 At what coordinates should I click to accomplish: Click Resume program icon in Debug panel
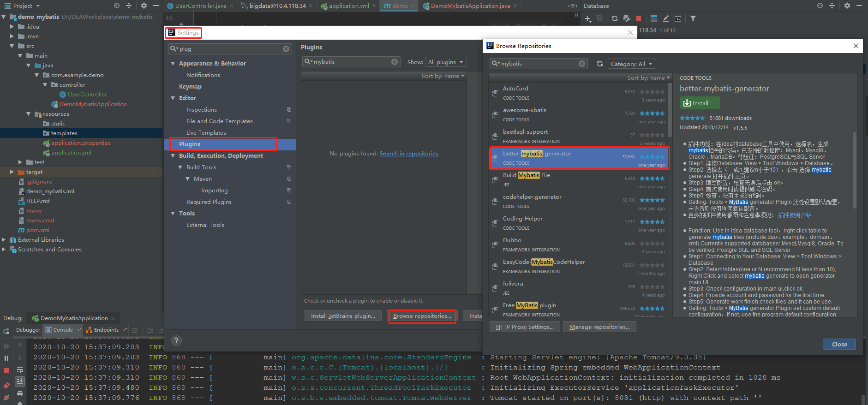point(6,346)
